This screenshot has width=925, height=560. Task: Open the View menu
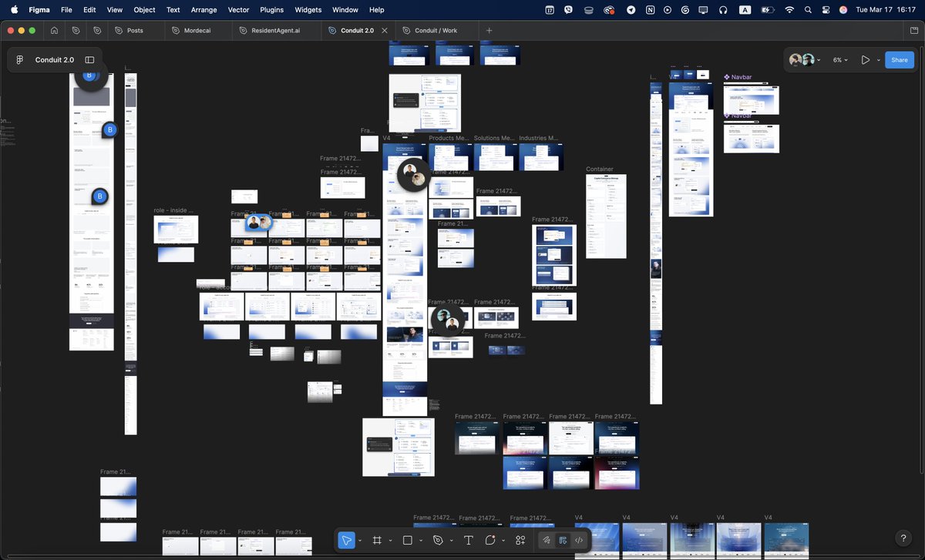pos(115,10)
